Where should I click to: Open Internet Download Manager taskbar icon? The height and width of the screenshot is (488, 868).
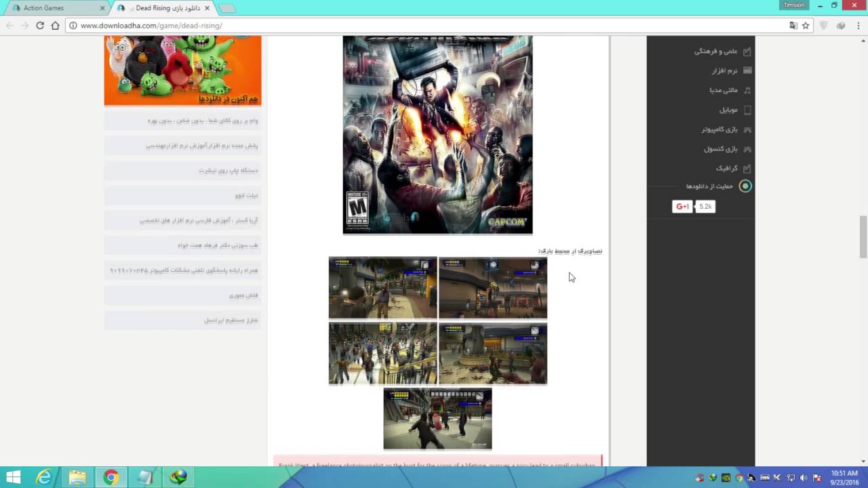point(178,477)
